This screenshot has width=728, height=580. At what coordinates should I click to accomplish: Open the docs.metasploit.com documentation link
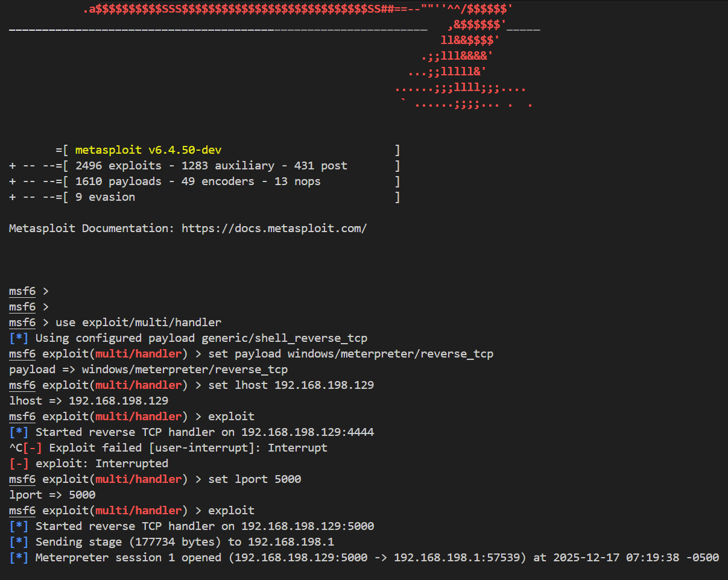point(274,229)
